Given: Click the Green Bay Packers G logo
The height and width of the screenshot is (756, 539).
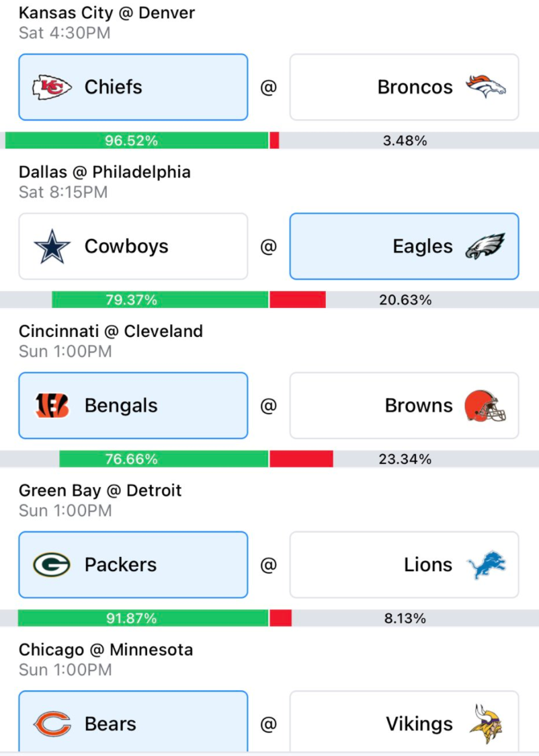Looking at the screenshot, I should point(52,564).
